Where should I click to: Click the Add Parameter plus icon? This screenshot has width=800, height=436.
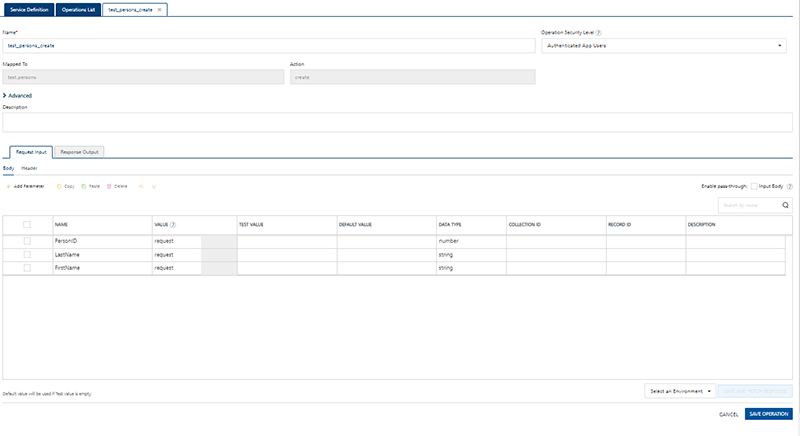pos(8,186)
